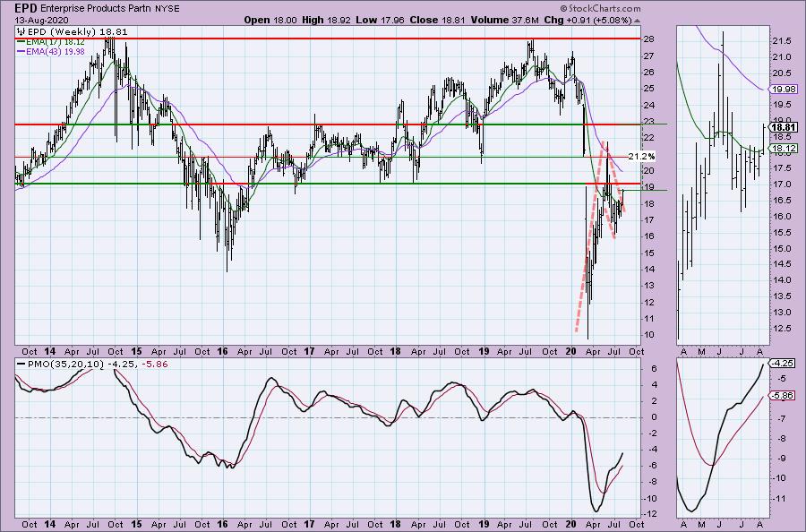Screen dimensions: 806x532
Task: Select the Low 17.96 header value
Action: (x=380, y=20)
